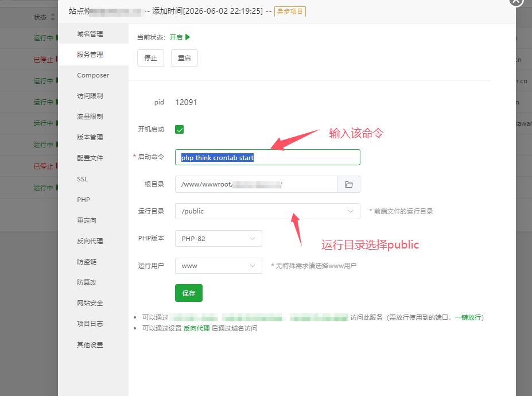
Task: Open the 访问限制 tab
Action: pyautogui.click(x=90, y=96)
